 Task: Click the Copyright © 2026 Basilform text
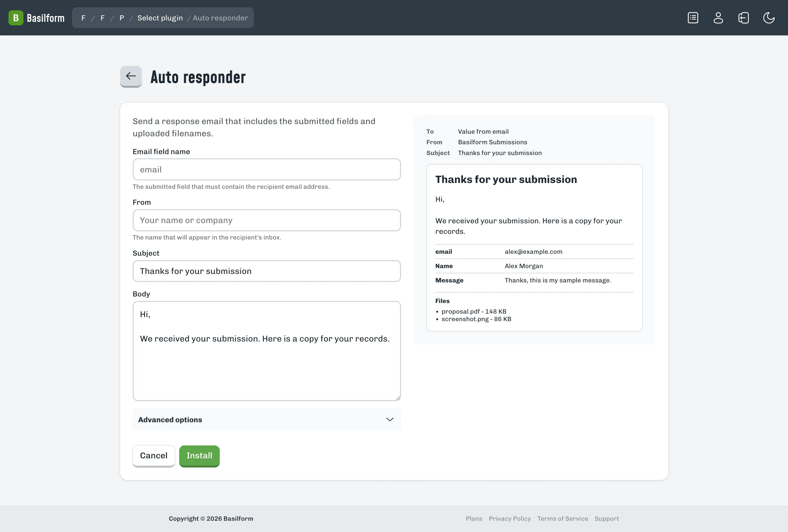click(211, 518)
